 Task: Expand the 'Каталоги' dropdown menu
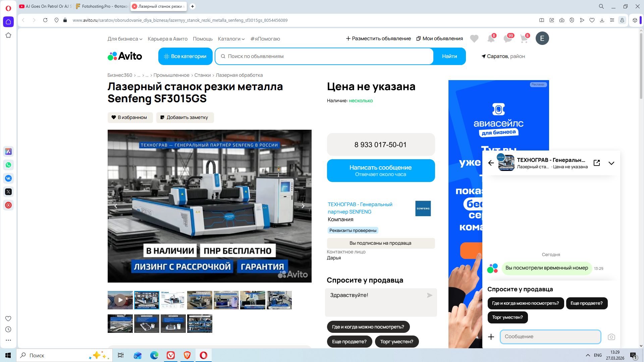pos(231,39)
